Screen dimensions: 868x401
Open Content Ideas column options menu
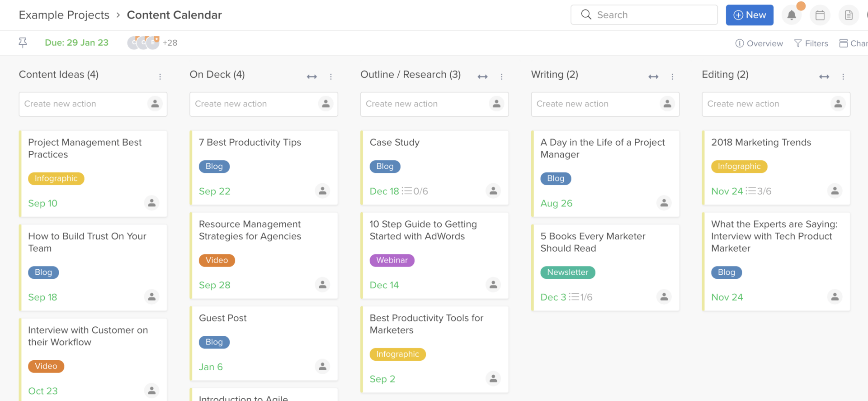(x=160, y=77)
